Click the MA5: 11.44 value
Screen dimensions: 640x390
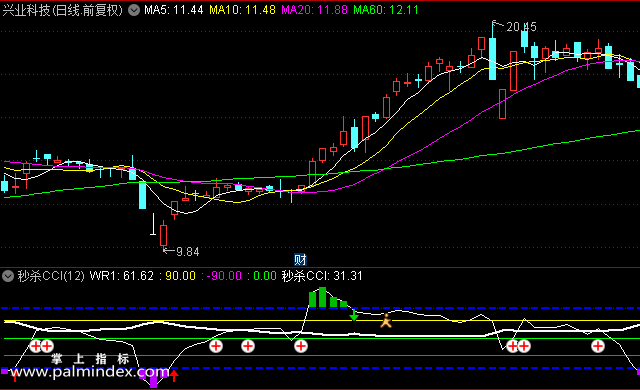point(173,10)
